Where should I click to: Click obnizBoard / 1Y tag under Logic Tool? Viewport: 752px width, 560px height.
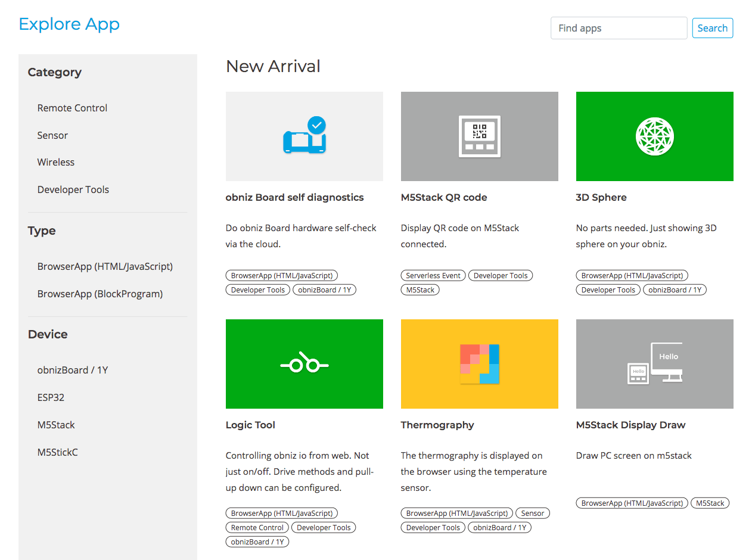(x=257, y=542)
